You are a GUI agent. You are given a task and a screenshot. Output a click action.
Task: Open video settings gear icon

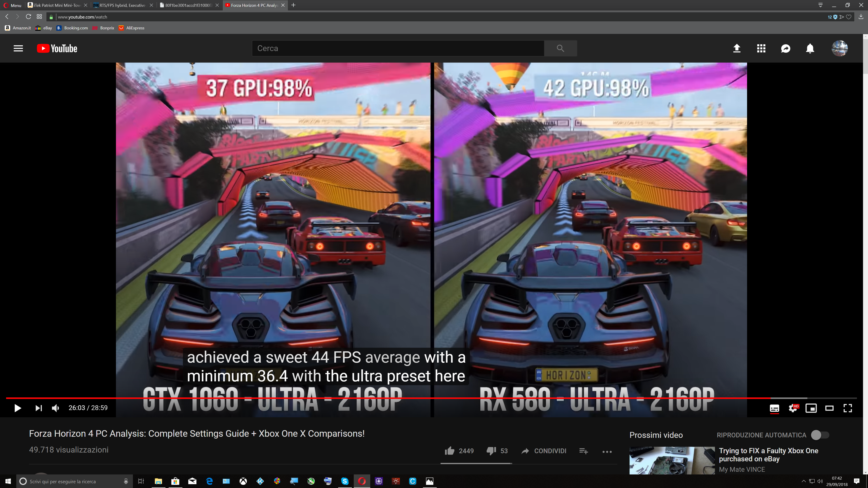tap(793, 408)
